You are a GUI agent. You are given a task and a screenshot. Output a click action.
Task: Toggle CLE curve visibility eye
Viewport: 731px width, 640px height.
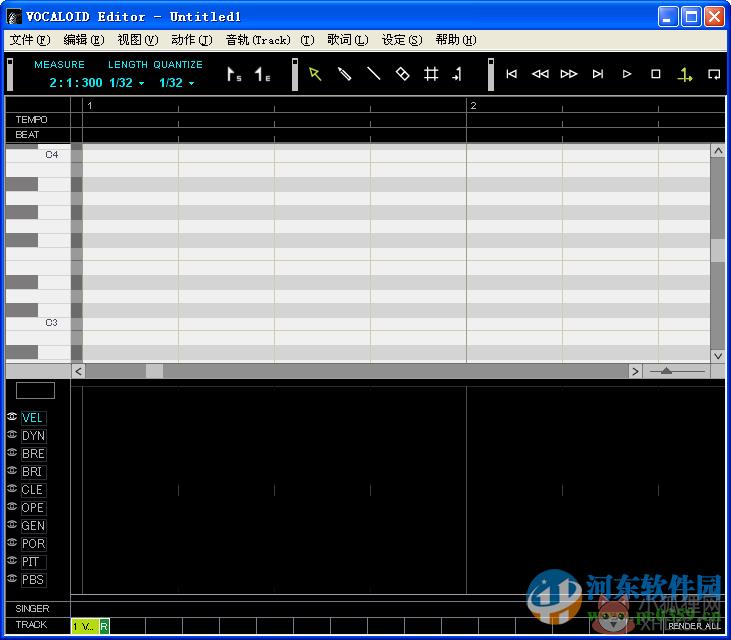coord(13,489)
